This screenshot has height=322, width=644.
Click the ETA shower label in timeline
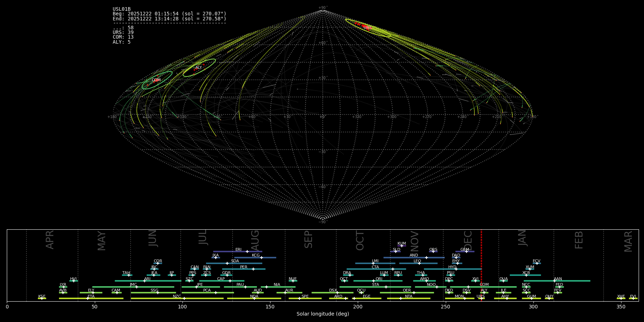pos(91,297)
